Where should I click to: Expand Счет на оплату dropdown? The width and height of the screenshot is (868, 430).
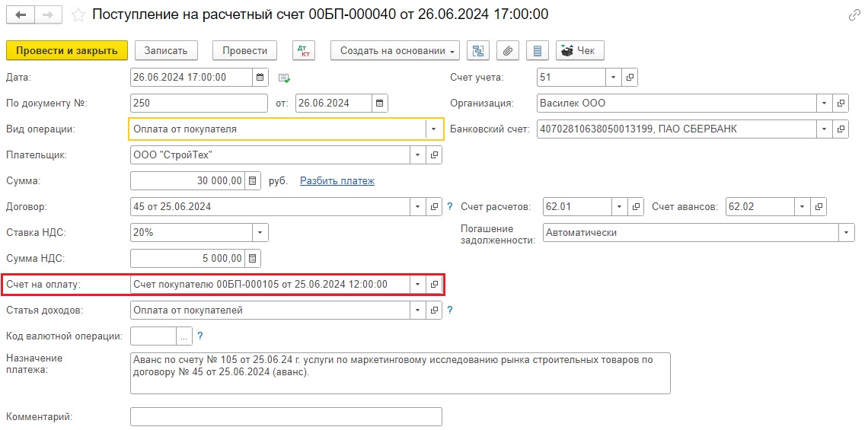418,285
